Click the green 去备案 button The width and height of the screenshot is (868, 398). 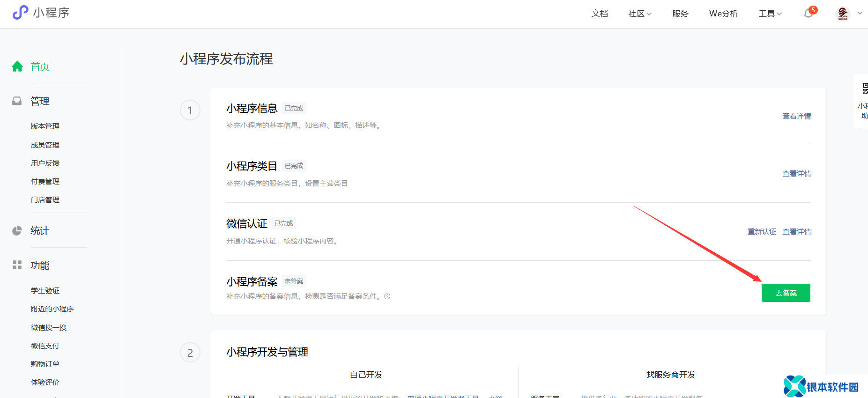tap(786, 293)
